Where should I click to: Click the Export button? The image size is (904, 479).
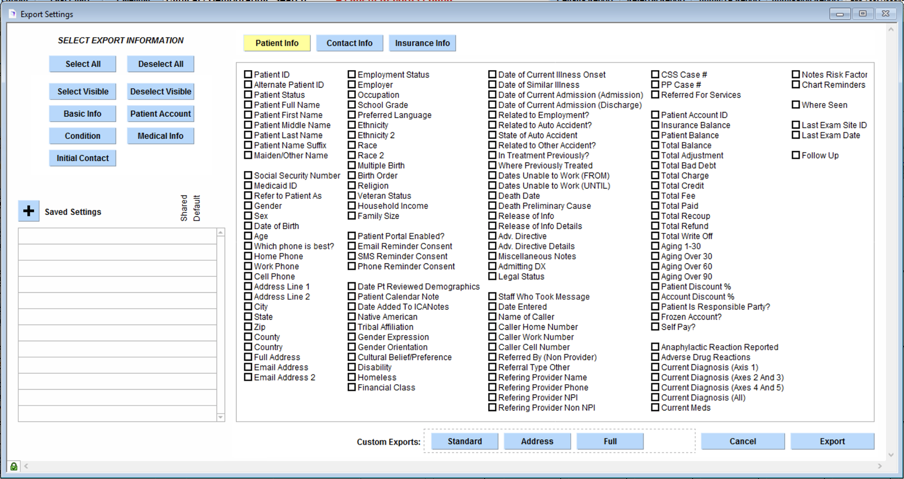pos(832,441)
